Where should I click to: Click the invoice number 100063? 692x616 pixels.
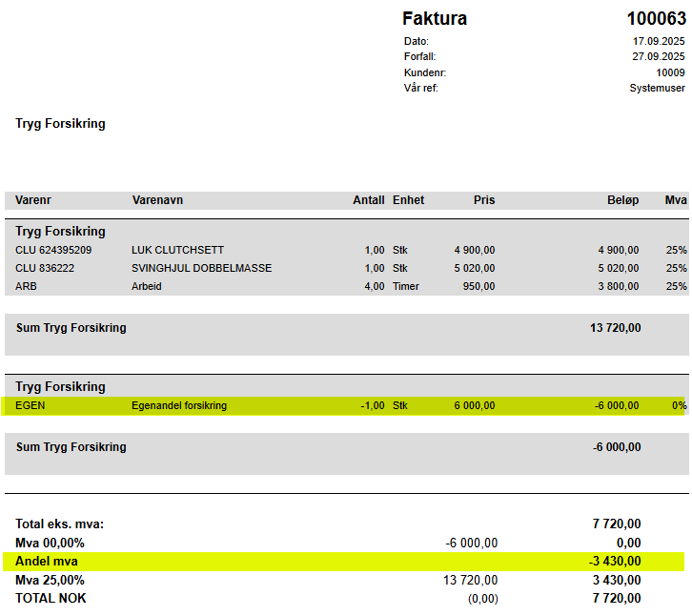click(656, 18)
